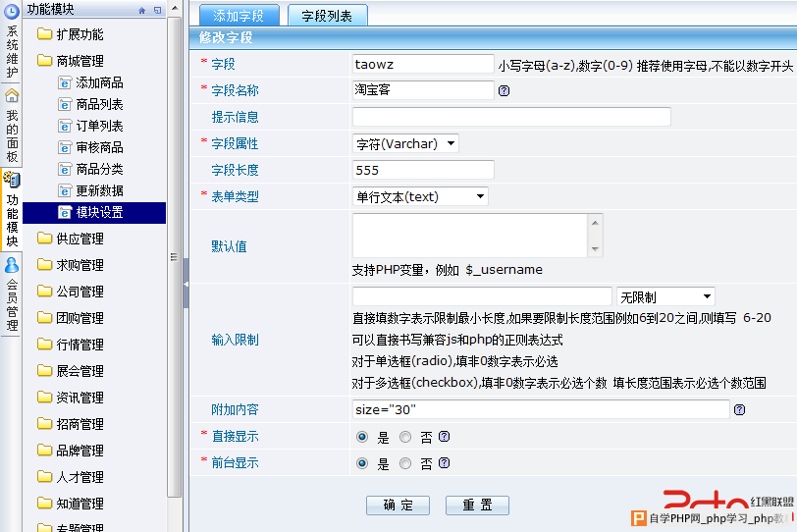
Task: Click the 默认值 textarea scroll down arrow
Action: tap(595, 249)
